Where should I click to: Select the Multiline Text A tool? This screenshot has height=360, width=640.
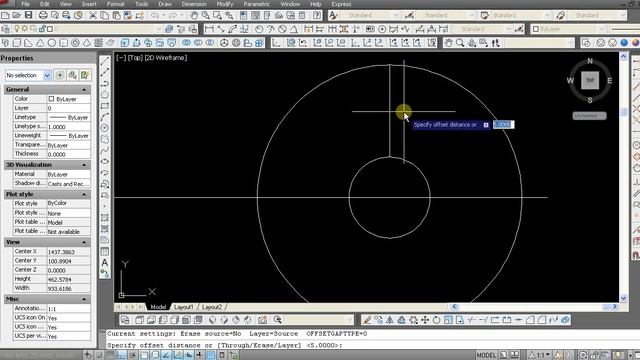point(104,262)
